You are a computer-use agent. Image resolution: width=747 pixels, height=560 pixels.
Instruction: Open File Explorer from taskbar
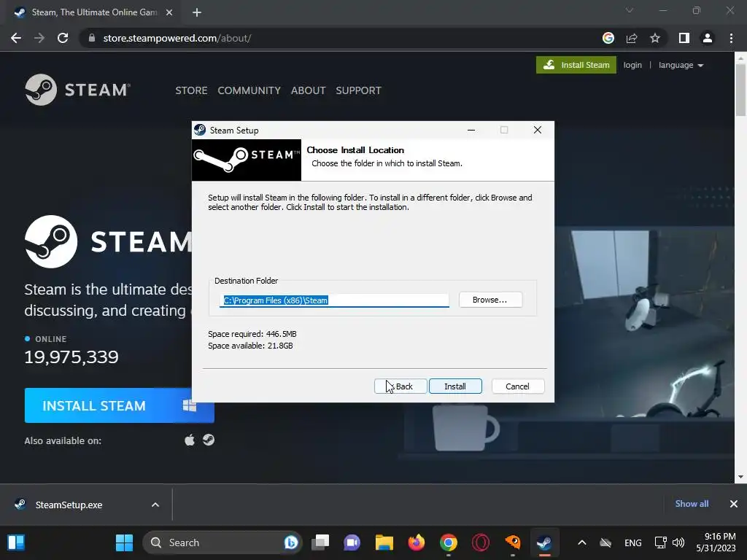pos(384,542)
